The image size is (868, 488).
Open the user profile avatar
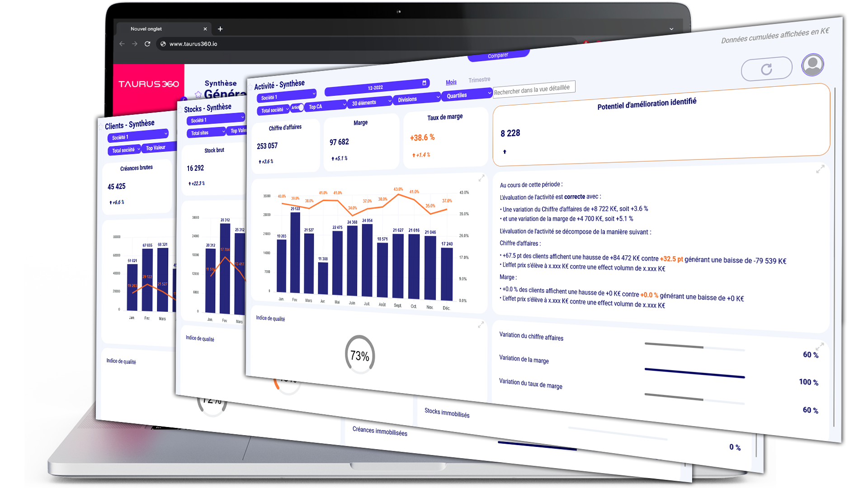(x=812, y=65)
